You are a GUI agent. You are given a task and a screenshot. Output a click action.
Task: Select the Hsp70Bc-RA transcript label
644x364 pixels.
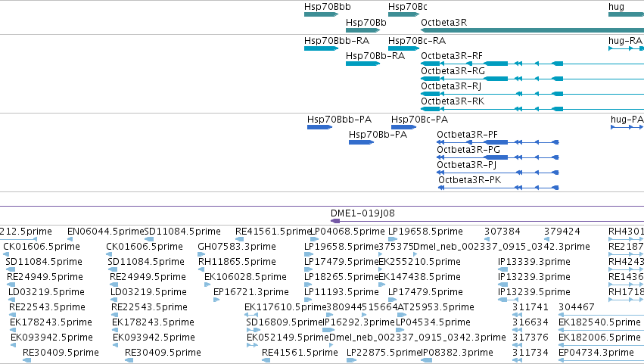tap(417, 41)
